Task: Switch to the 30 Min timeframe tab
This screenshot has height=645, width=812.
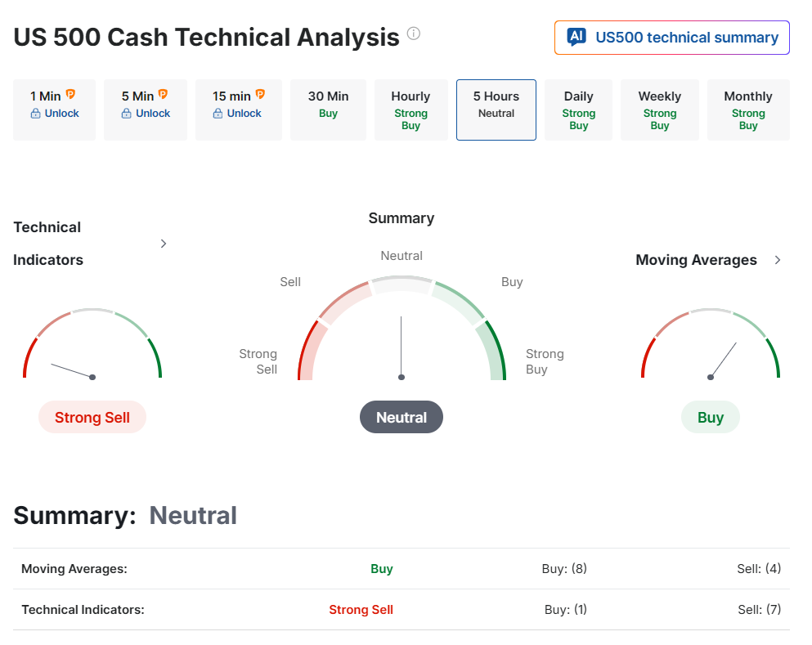Action: 329,110
